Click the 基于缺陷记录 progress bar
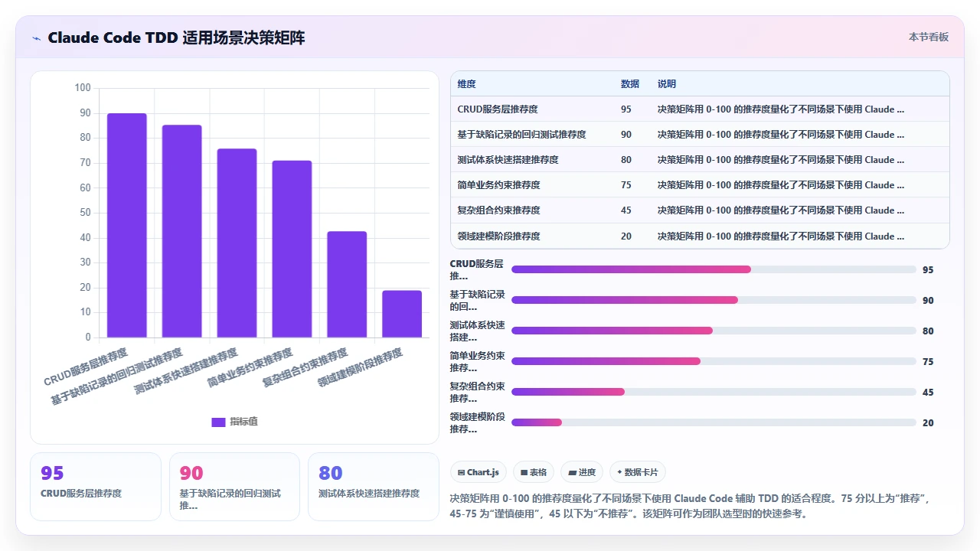Viewport: 980px width, 551px height. [714, 300]
